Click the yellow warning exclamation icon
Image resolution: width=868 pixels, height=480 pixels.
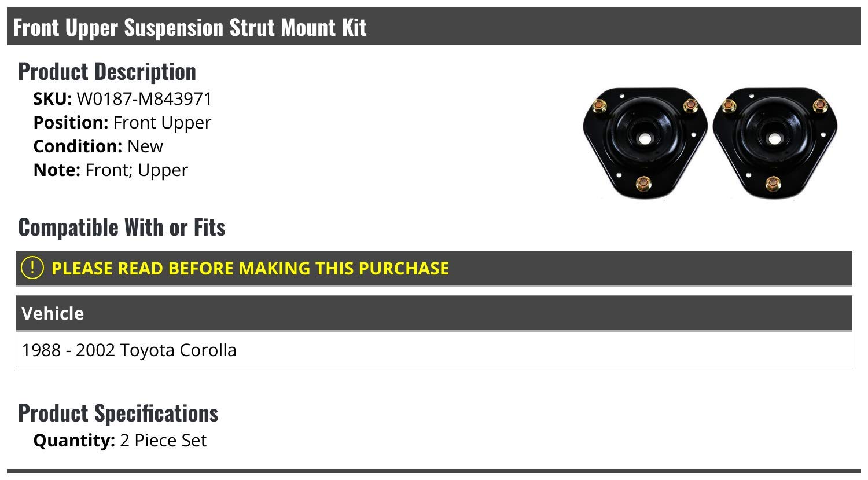pos(32,268)
